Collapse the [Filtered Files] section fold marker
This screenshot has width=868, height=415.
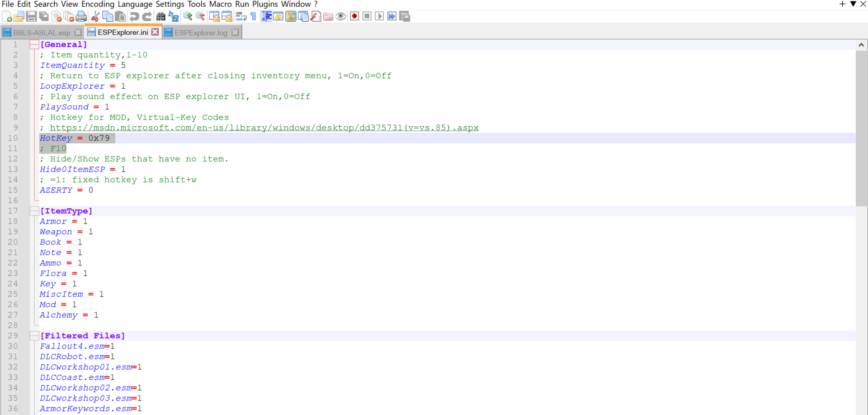click(34, 336)
